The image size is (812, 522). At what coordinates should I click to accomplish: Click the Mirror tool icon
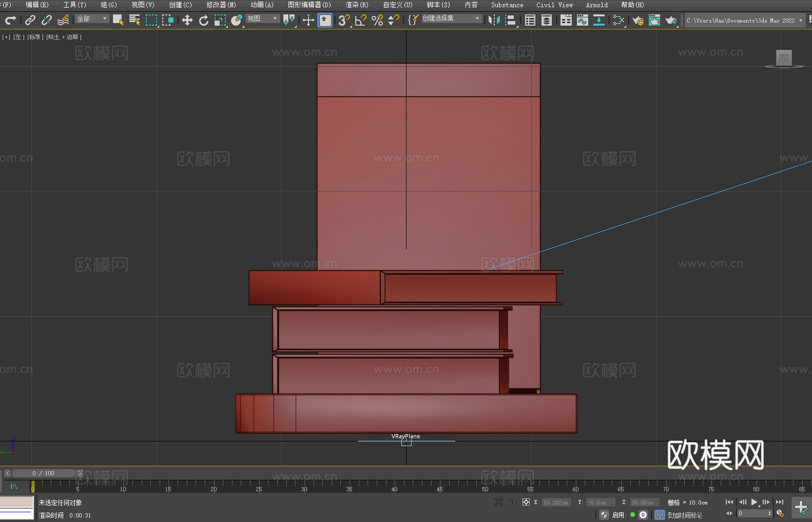point(494,20)
